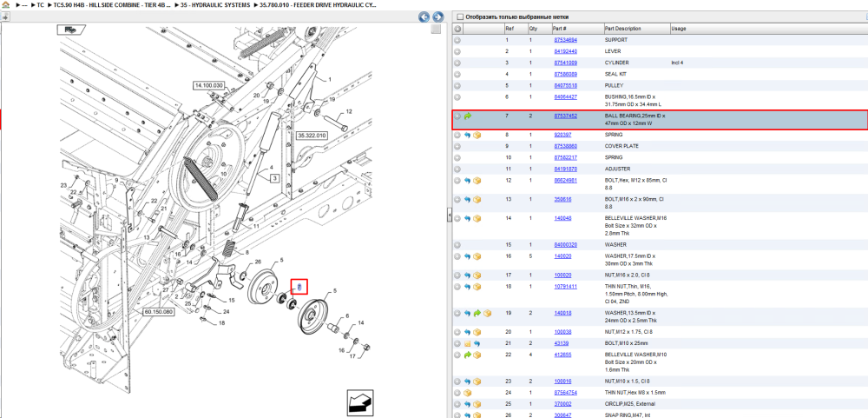Select 'CIRCLIP,M25, External' description text
The height and width of the screenshot is (418, 868).
[632, 404]
